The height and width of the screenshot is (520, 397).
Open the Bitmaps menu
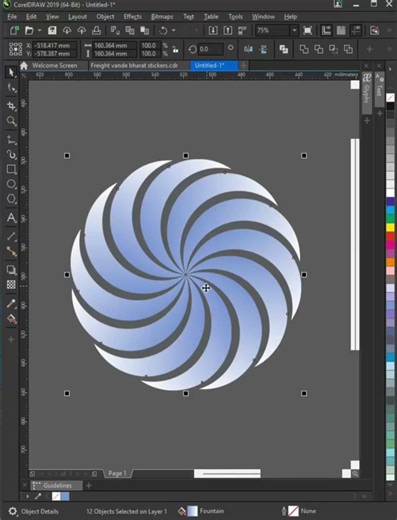[162, 17]
